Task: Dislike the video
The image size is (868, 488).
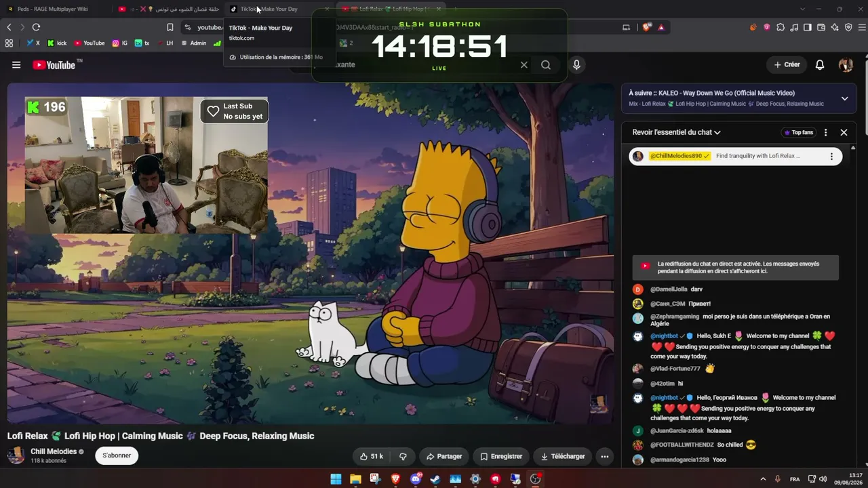Action: 403,456
